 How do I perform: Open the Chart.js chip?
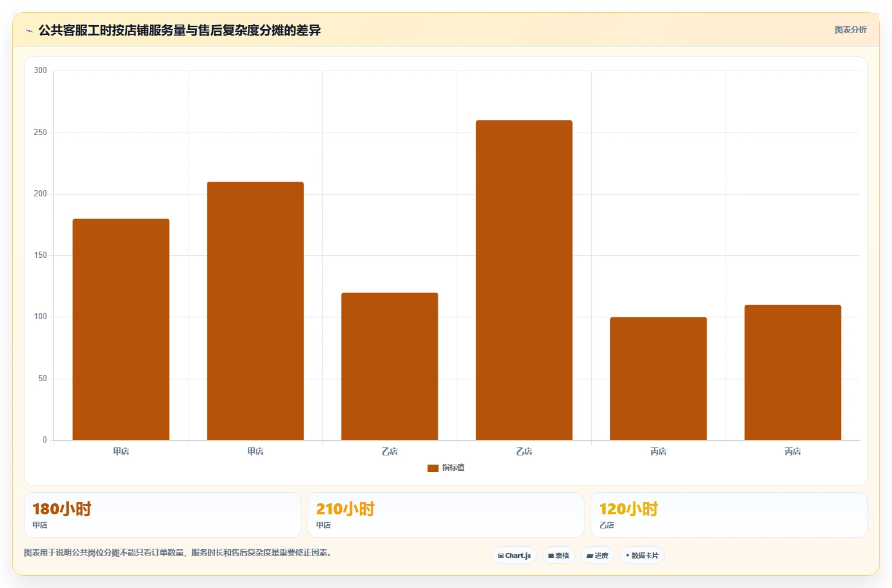tap(514, 555)
